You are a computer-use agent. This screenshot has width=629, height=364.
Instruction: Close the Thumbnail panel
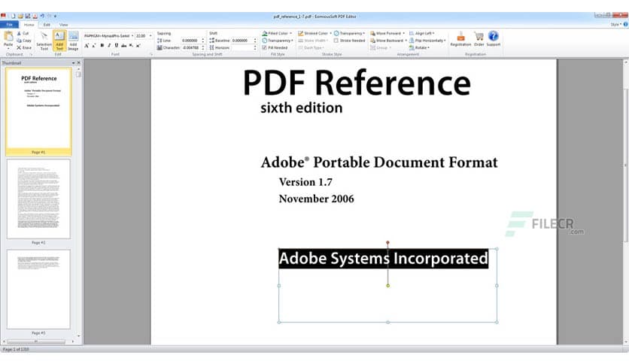pos(78,63)
